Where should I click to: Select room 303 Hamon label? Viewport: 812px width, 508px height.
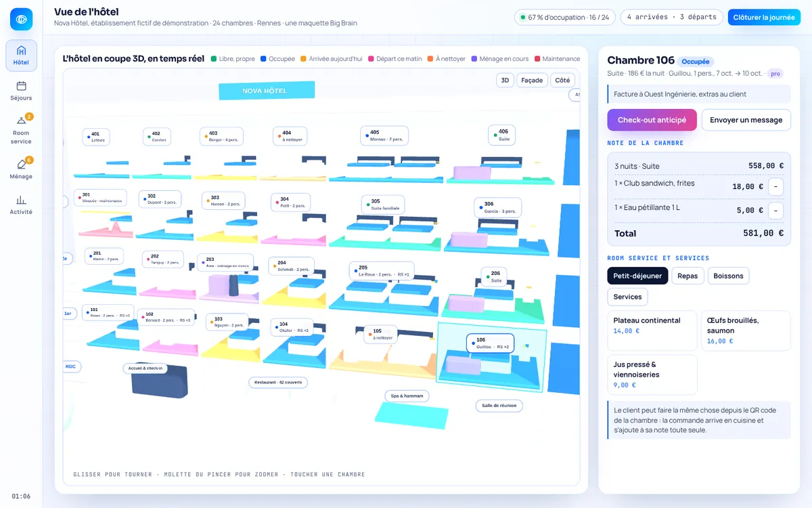tap(223, 200)
